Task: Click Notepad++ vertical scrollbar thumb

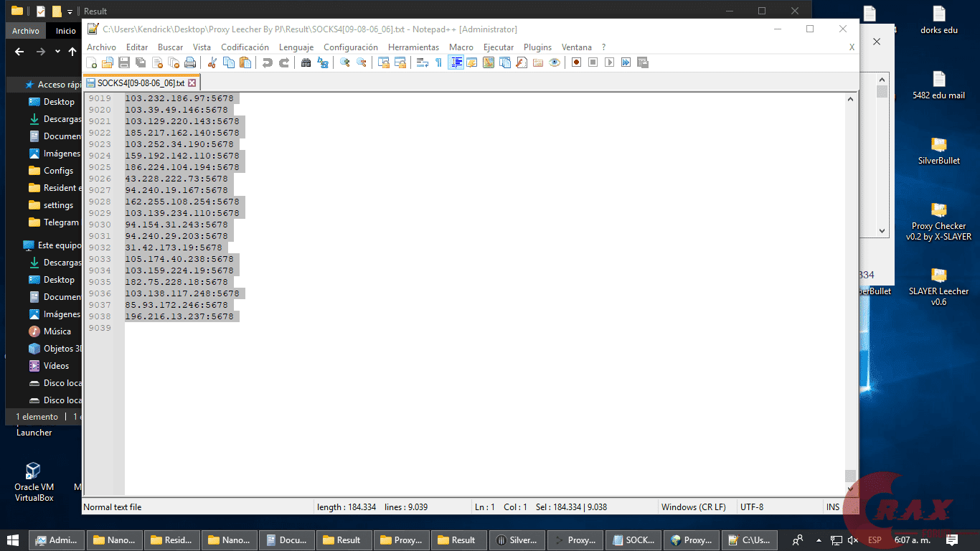Action: pos(851,475)
